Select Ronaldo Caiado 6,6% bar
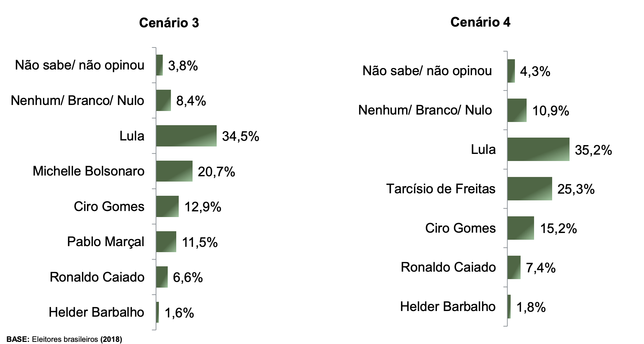Image resolution: width=644 pixels, height=344 pixels. click(162, 277)
